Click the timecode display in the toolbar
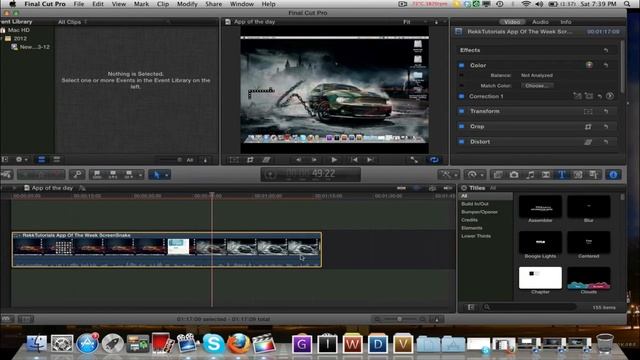The height and width of the screenshot is (360, 640). pyautogui.click(x=311, y=174)
